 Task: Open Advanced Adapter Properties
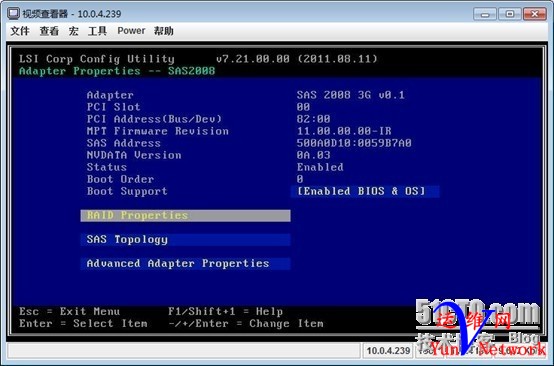click(185, 264)
